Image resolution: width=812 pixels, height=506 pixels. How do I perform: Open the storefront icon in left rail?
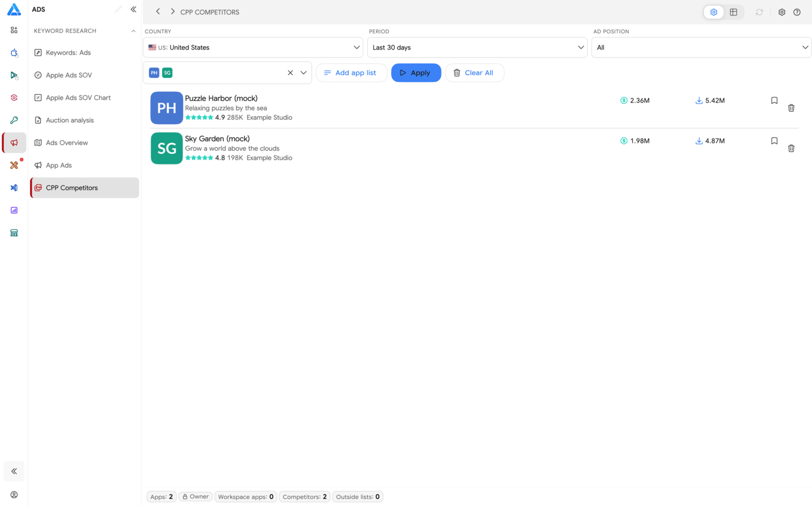pyautogui.click(x=14, y=233)
